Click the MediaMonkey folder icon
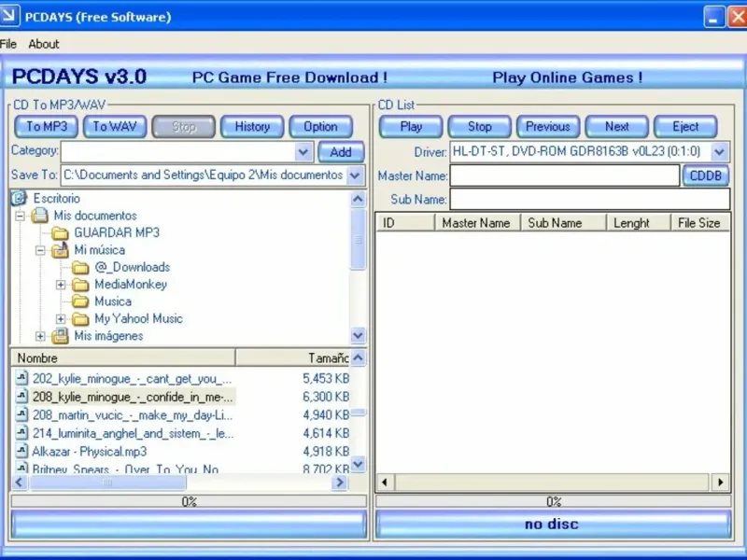The image size is (747, 560). tap(80, 285)
